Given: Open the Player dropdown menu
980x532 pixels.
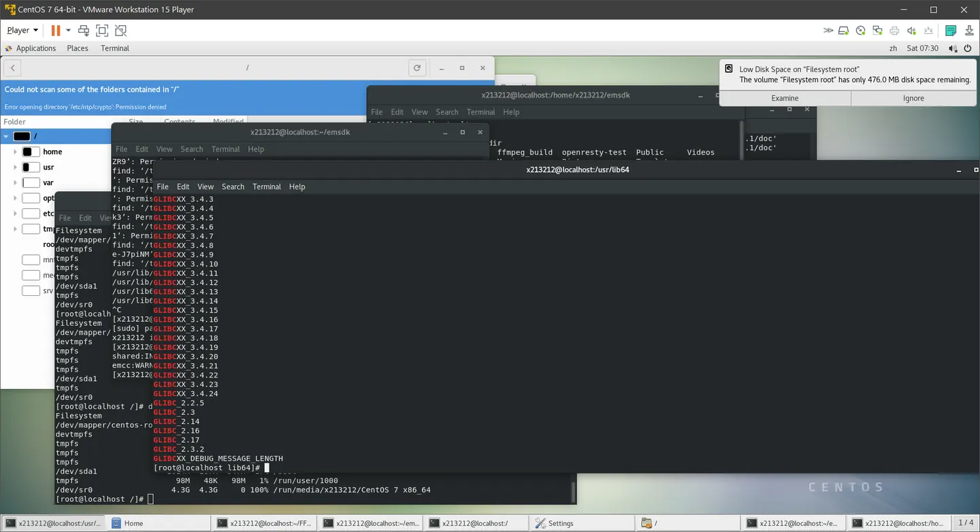Looking at the screenshot, I should click(x=22, y=31).
